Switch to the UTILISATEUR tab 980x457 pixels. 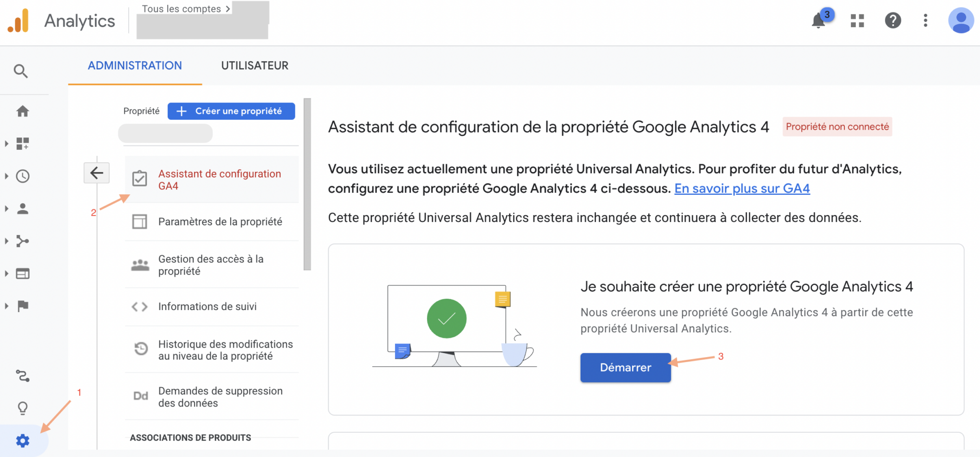coord(254,65)
